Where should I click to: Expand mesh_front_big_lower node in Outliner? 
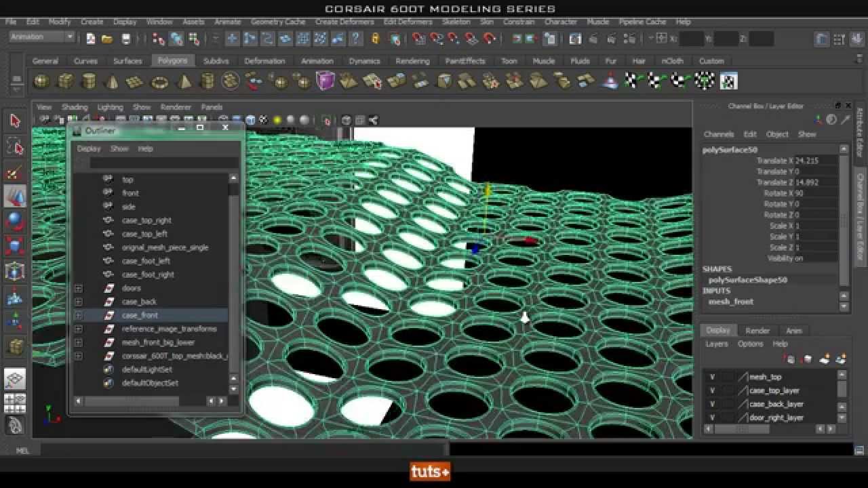pyautogui.click(x=79, y=342)
